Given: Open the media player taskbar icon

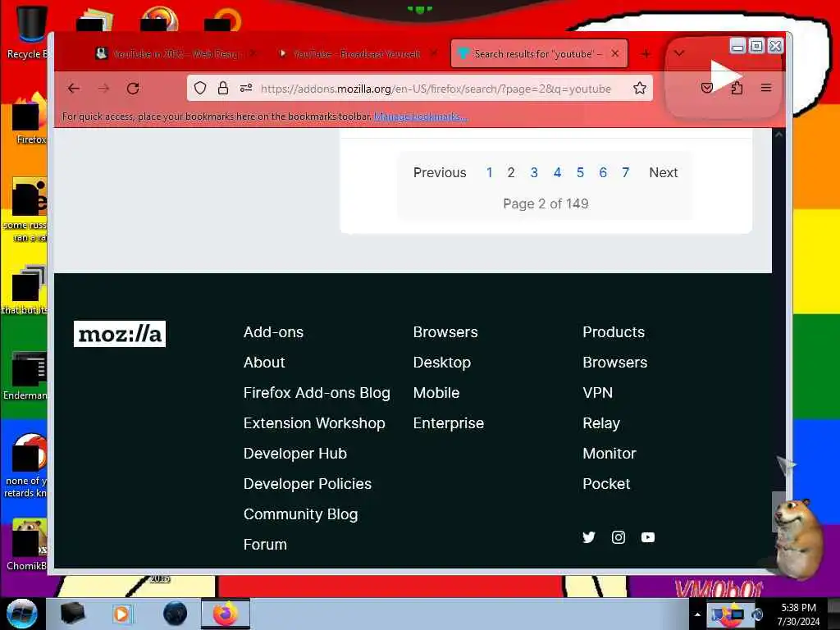Looking at the screenshot, I should pyautogui.click(x=121, y=614).
